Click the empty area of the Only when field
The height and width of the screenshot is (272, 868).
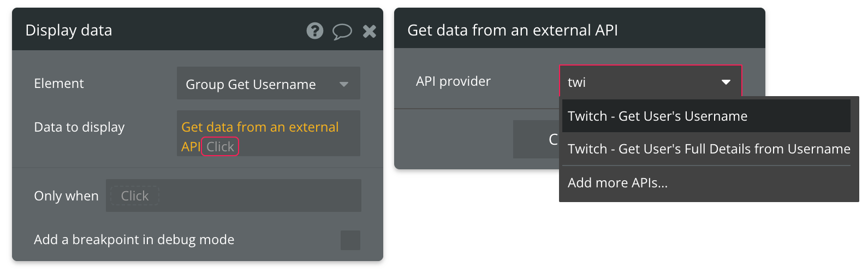(x=262, y=196)
